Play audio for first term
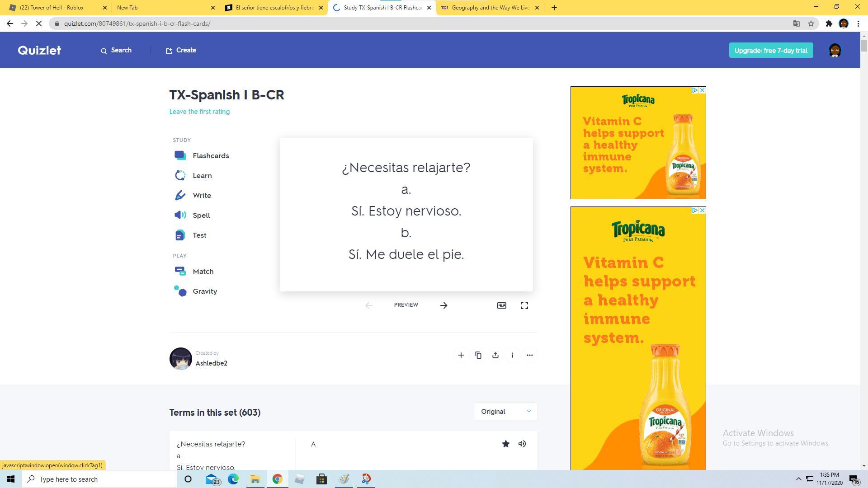Screen dimensions: 868x488 tap(522, 444)
